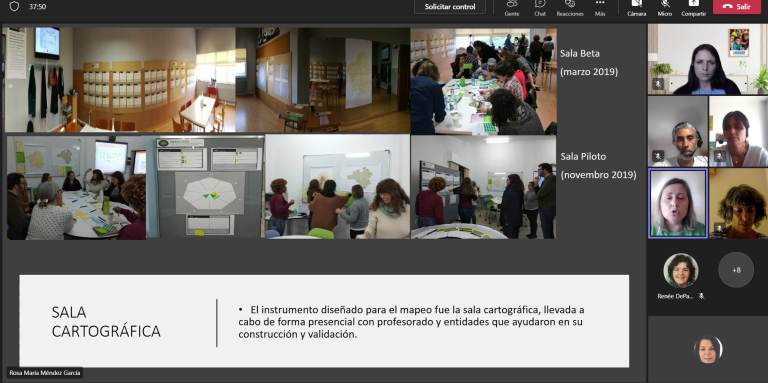Click muted mic icon beside Renée DePa name
Screen dimensions: 768x383
(701, 296)
